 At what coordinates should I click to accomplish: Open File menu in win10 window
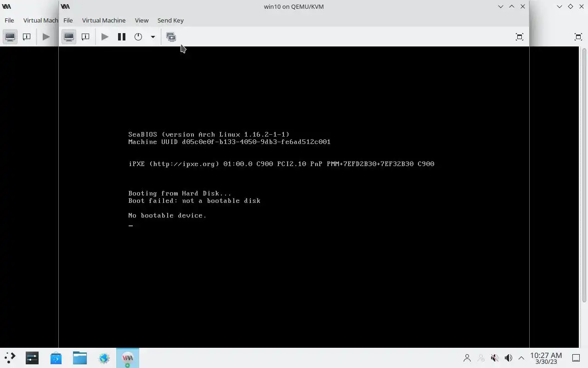[68, 20]
